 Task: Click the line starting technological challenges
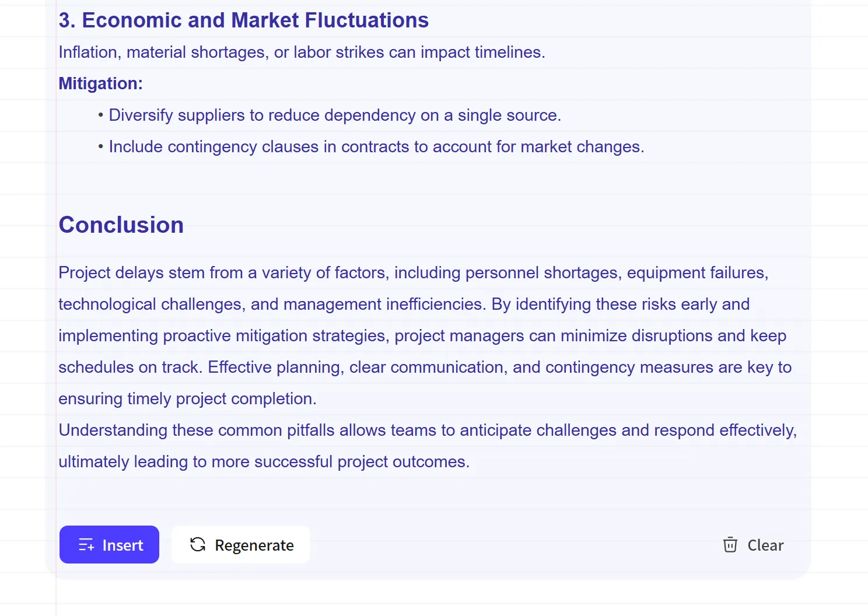pyautogui.click(x=404, y=304)
